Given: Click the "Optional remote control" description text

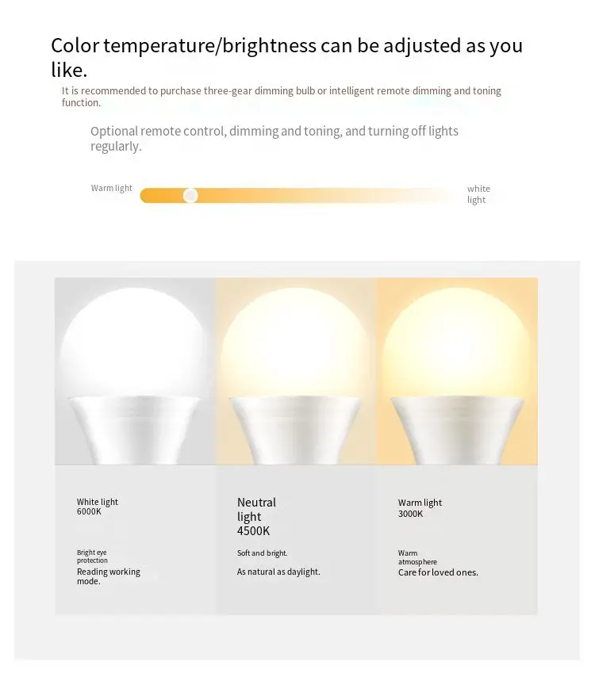Looking at the screenshot, I should [x=274, y=138].
